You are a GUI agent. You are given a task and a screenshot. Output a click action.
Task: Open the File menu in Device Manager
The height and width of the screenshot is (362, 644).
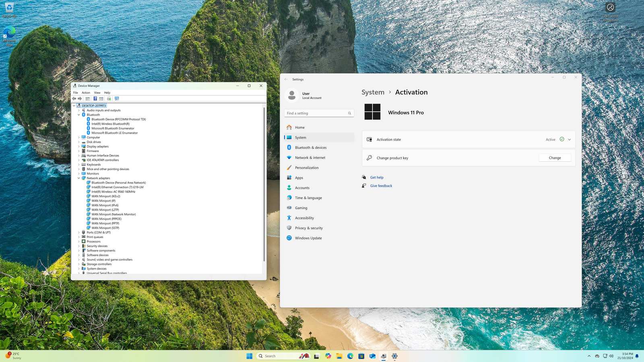coord(76,93)
